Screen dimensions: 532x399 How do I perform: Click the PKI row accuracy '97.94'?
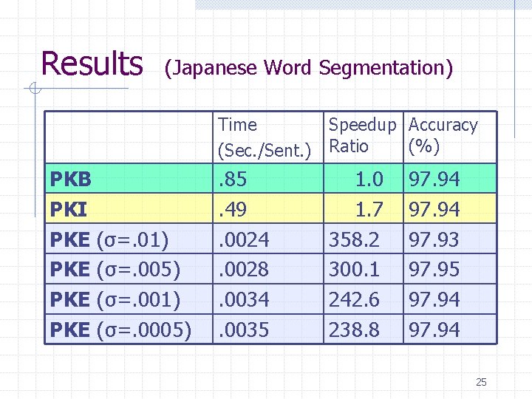[x=434, y=209]
